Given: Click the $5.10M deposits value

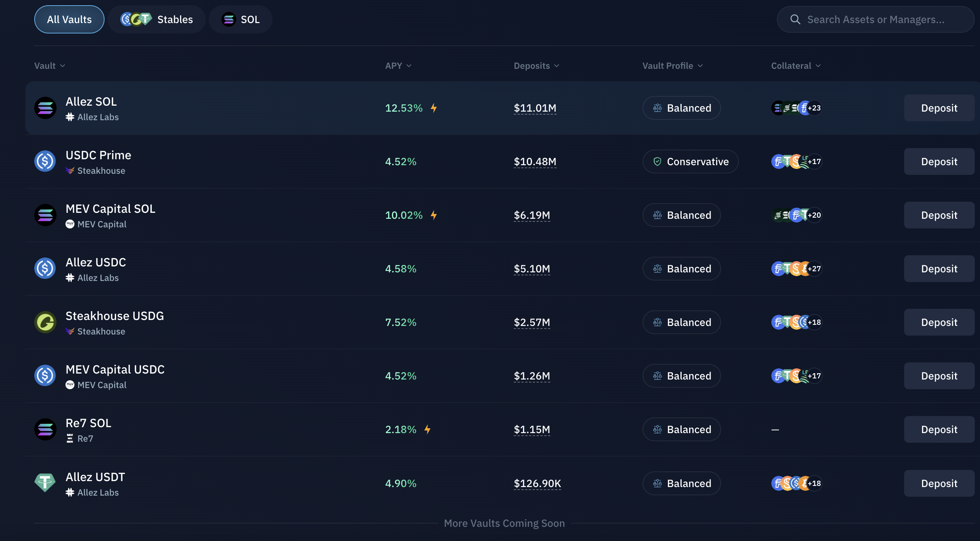Looking at the screenshot, I should click(x=532, y=269).
